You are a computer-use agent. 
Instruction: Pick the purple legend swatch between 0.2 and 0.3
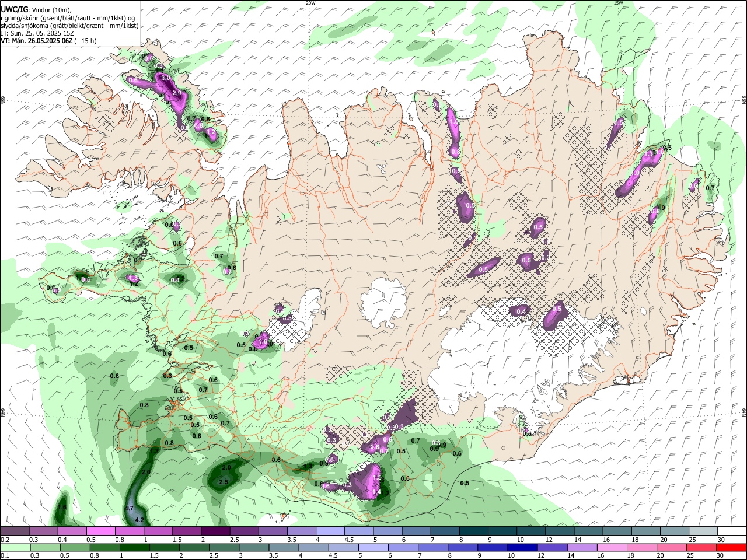coord(15,531)
